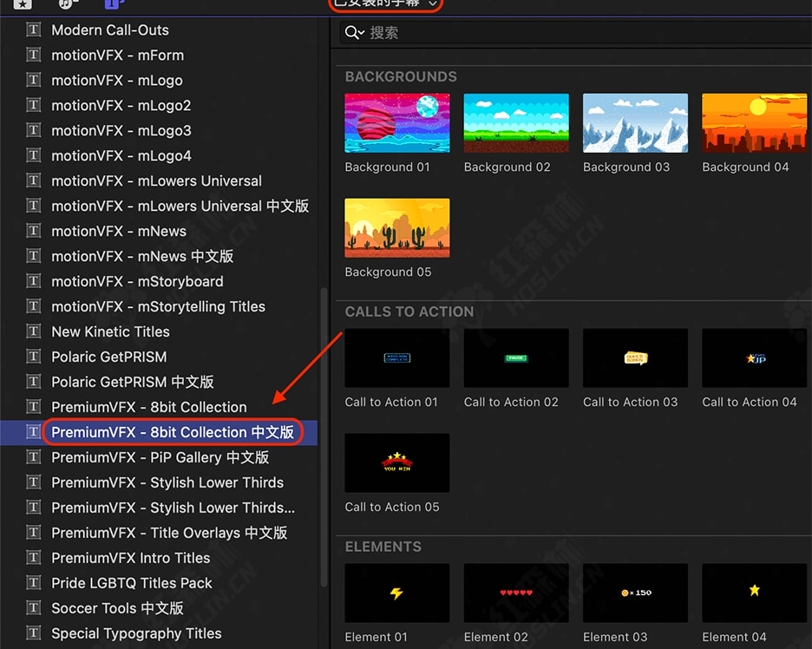812x649 pixels.
Task: Click the title icon next to Polaric GetPRISM 中文版
Action: 34,382
